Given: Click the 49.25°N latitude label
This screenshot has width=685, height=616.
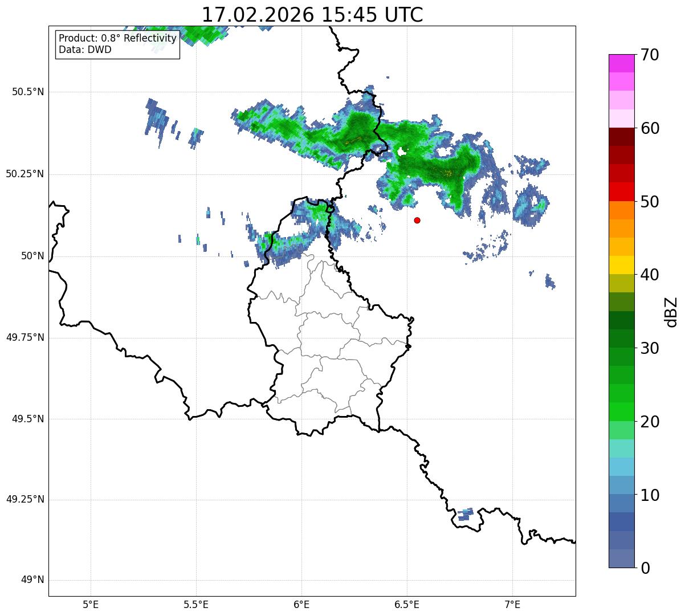Looking at the screenshot, I should pyautogui.click(x=25, y=499).
